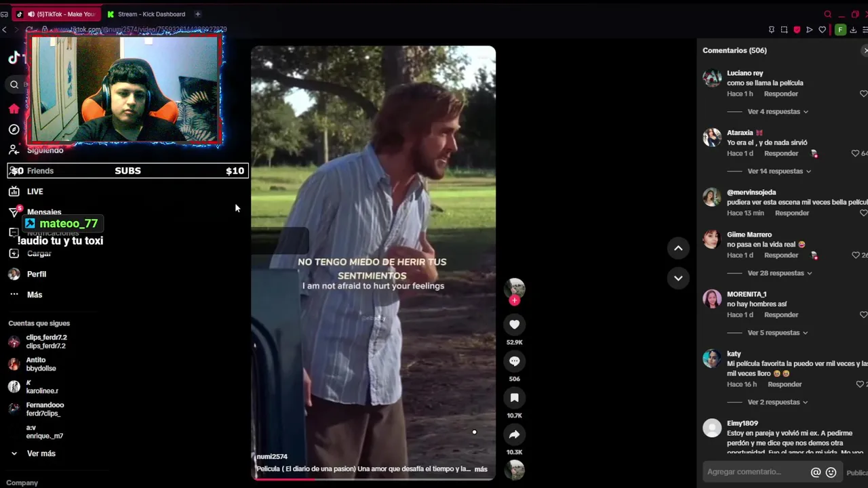Image resolution: width=868 pixels, height=488 pixels.
Task: Insert a mention with the @ icon
Action: click(x=816, y=472)
